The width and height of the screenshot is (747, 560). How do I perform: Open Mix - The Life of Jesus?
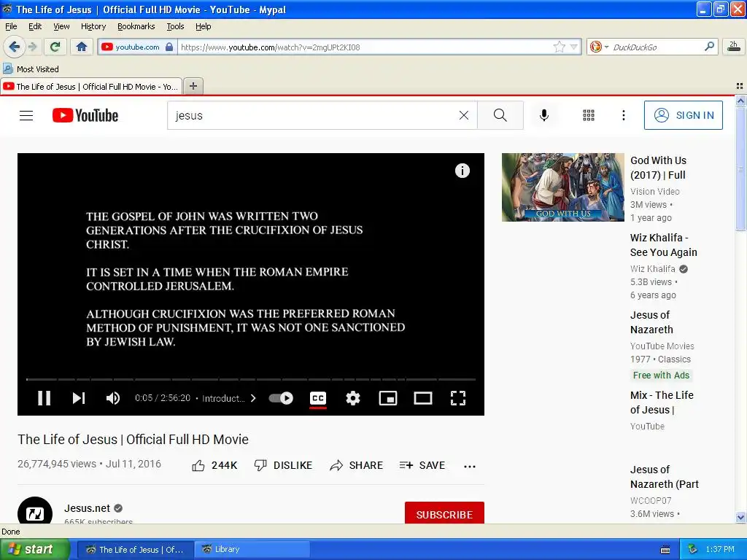tap(661, 402)
